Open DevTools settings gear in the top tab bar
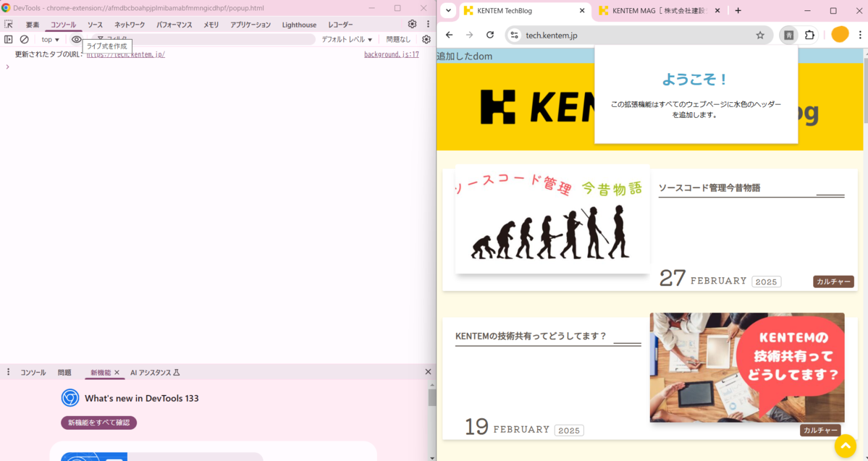Screen dimensions: 868x461 tap(412, 25)
